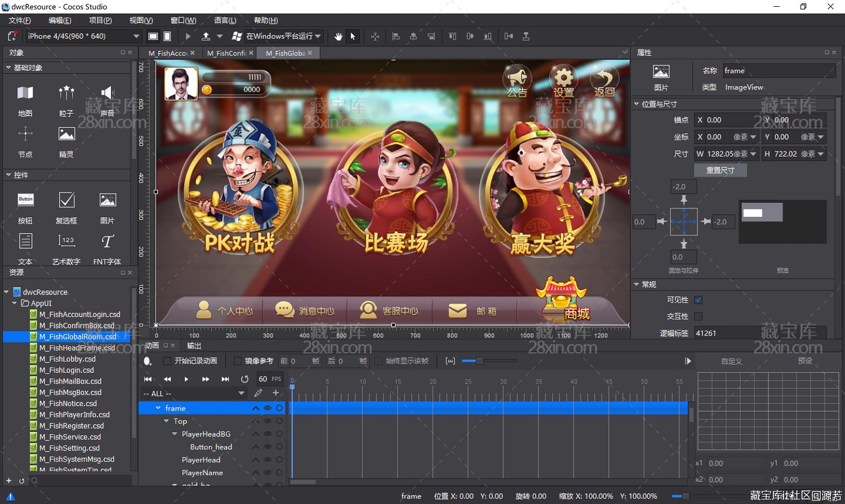The width and height of the screenshot is (845, 504).
Task: Open the -- ALL -- animation dropdown
Action: tap(194, 393)
